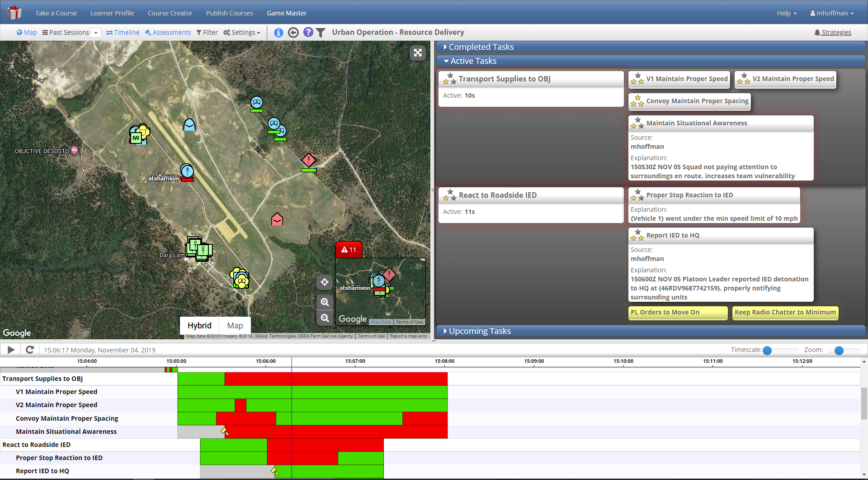Zoom out on the map
868x480 pixels.
tap(325, 318)
